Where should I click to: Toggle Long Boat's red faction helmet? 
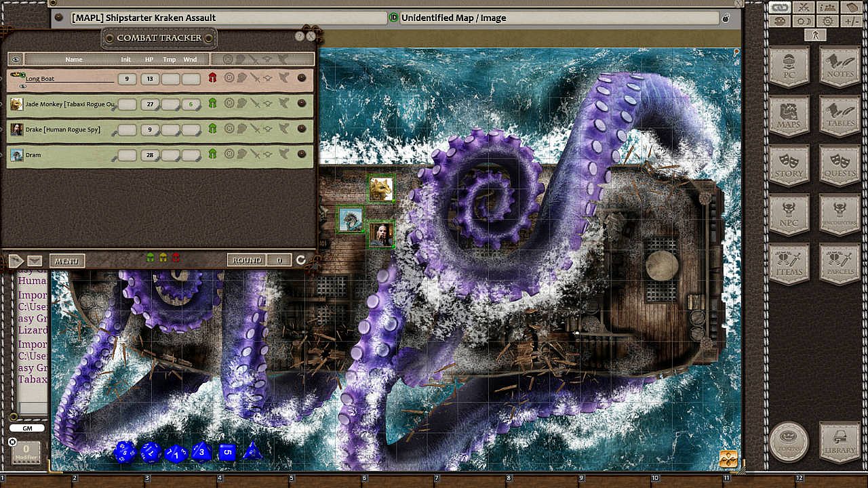(x=212, y=79)
